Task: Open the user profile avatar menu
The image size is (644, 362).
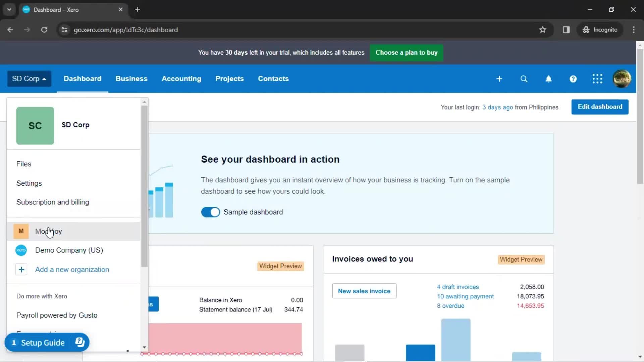Action: pyautogui.click(x=622, y=79)
